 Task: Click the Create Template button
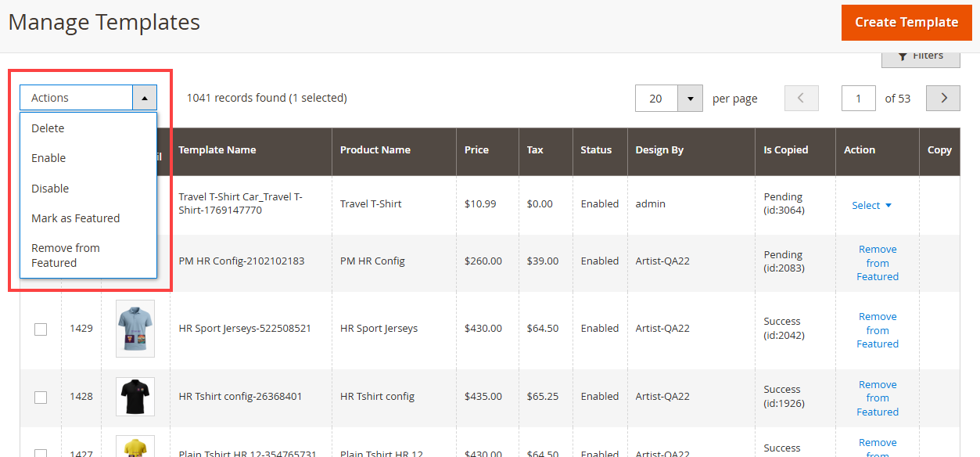(906, 22)
